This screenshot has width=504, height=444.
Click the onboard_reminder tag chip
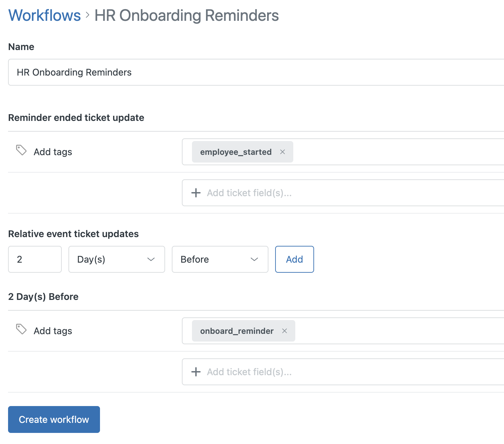244,331
